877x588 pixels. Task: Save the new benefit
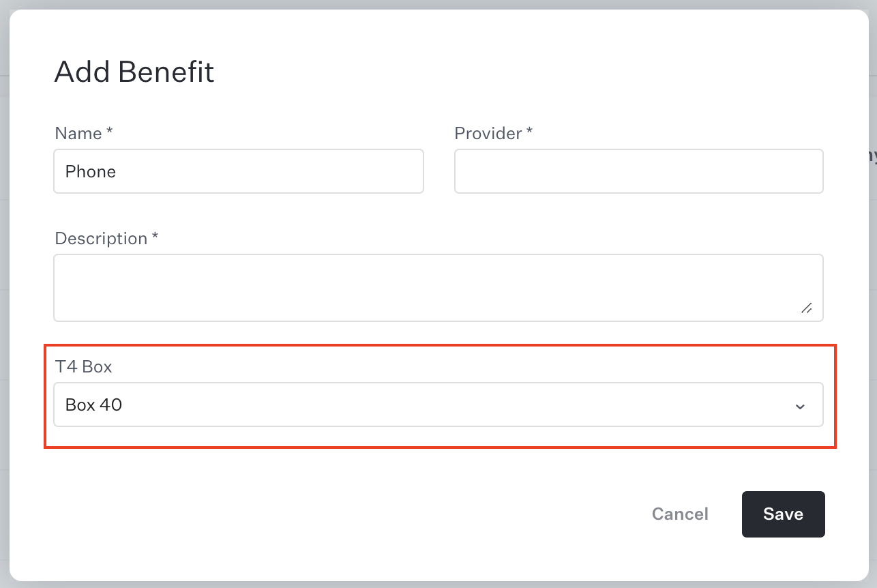pyautogui.click(x=783, y=514)
